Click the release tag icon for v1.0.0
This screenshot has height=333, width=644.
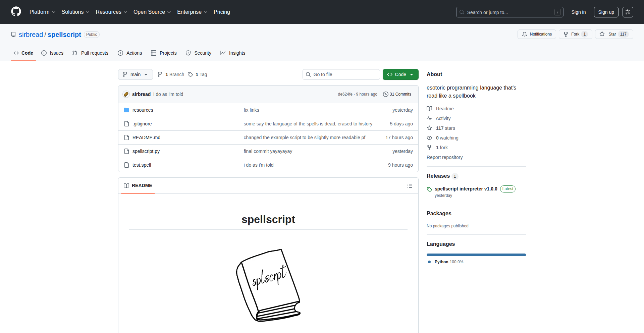click(x=429, y=189)
